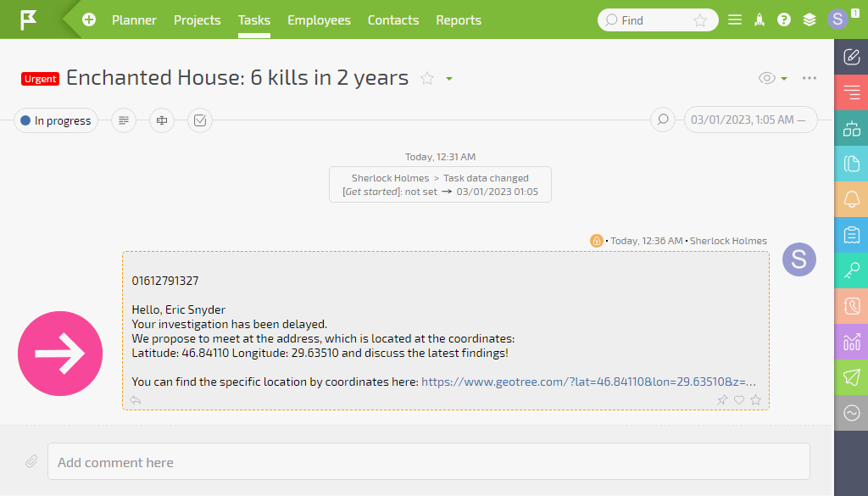
Task: Click the task description lines icon
Action: (124, 120)
